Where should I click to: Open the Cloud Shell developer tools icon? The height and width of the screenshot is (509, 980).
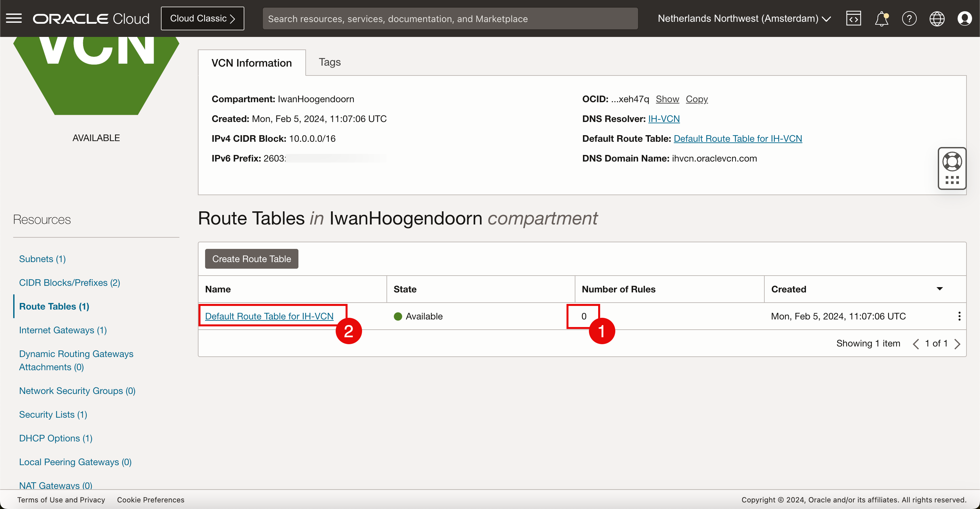pos(853,18)
